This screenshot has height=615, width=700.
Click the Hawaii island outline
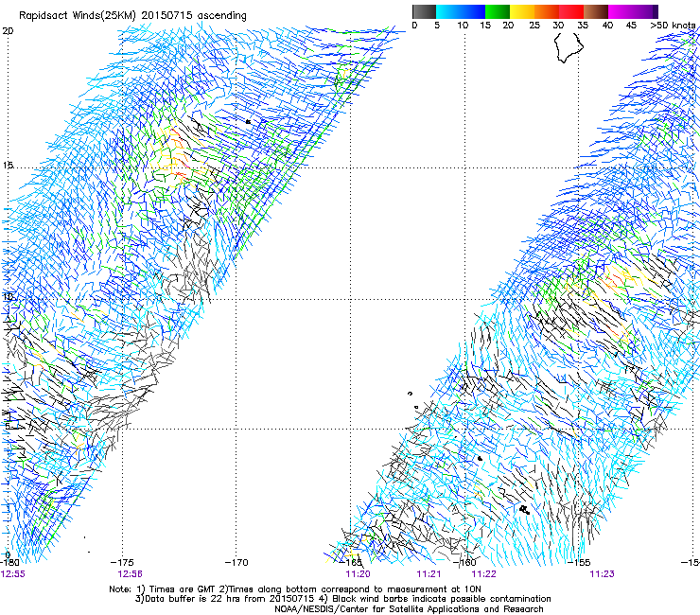tap(569, 47)
